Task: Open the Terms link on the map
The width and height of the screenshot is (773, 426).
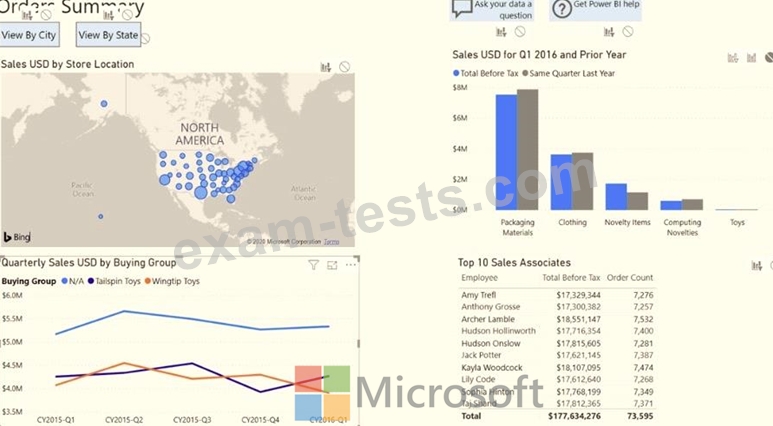Action: 331,242
